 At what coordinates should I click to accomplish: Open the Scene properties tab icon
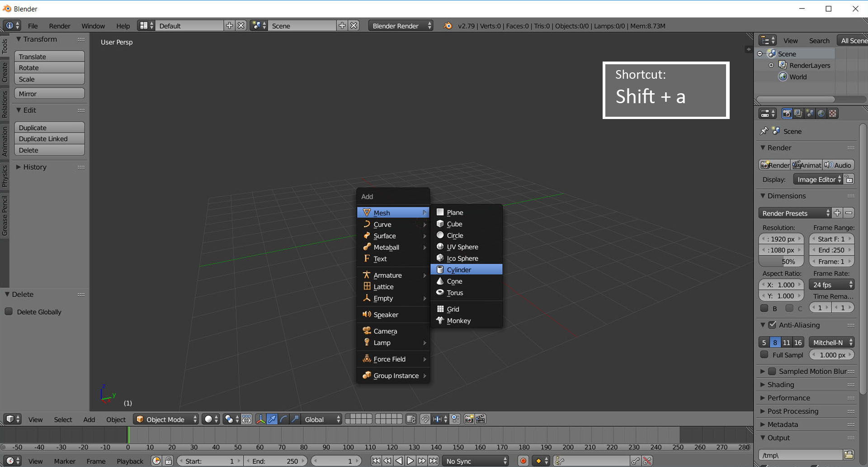pos(810,114)
